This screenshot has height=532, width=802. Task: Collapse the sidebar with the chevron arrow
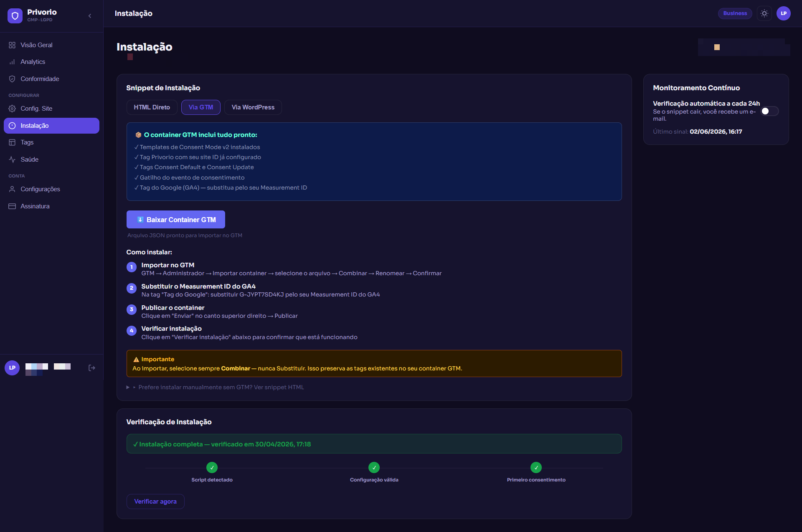(90, 16)
